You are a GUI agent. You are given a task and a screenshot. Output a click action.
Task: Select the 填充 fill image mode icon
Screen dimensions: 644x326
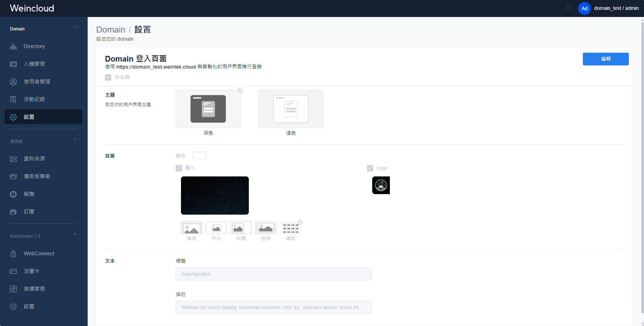pyautogui.click(x=192, y=228)
